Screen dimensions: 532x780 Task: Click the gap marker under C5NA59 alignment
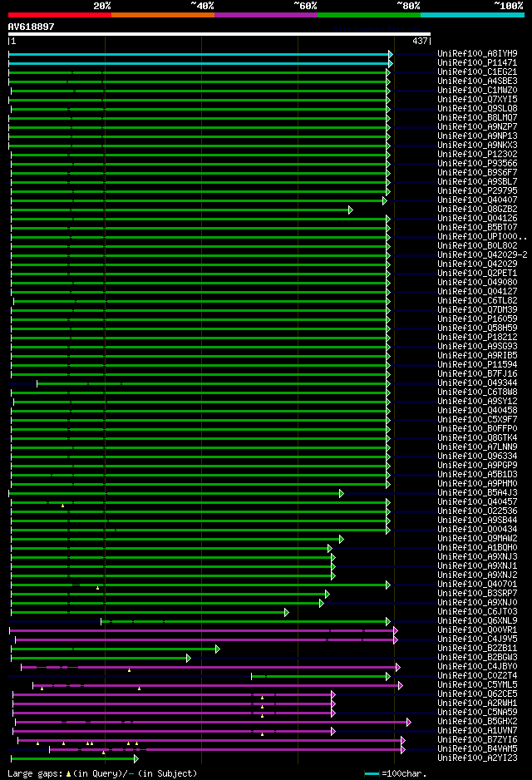(x=262, y=716)
